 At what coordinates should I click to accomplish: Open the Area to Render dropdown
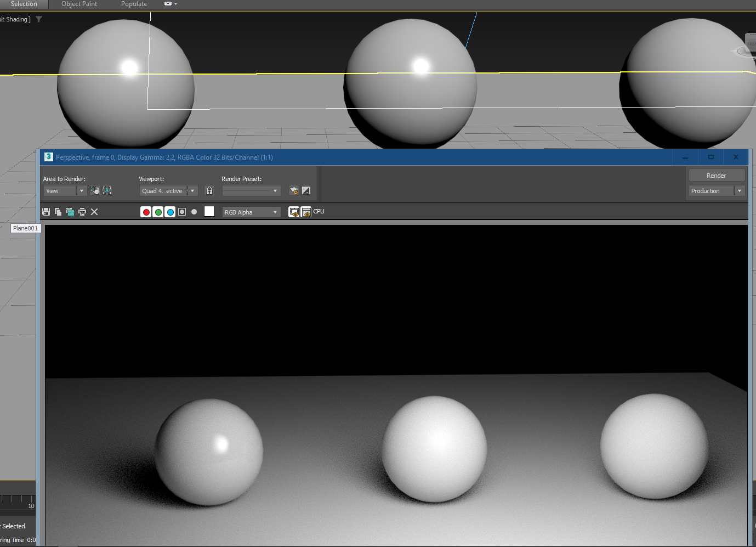click(81, 190)
